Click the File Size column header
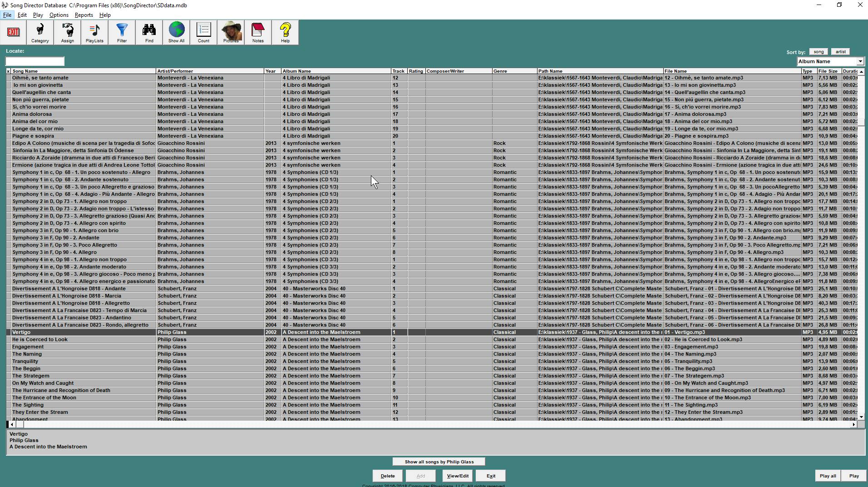The height and width of the screenshot is (487, 868). coord(829,71)
